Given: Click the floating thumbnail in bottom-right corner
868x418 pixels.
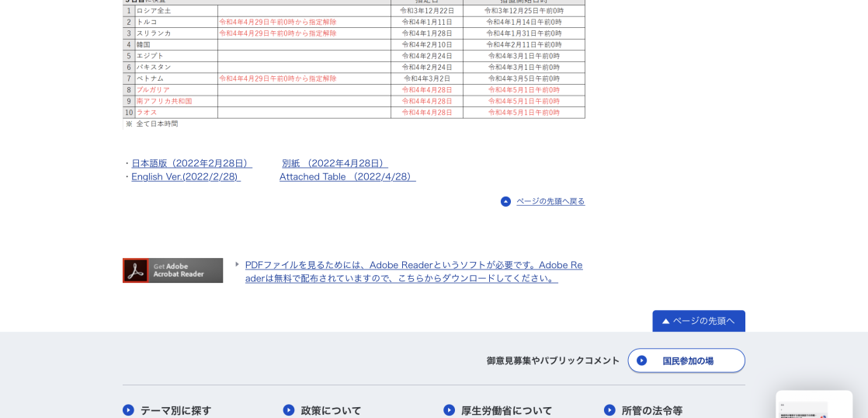Looking at the screenshot, I should [x=813, y=405].
